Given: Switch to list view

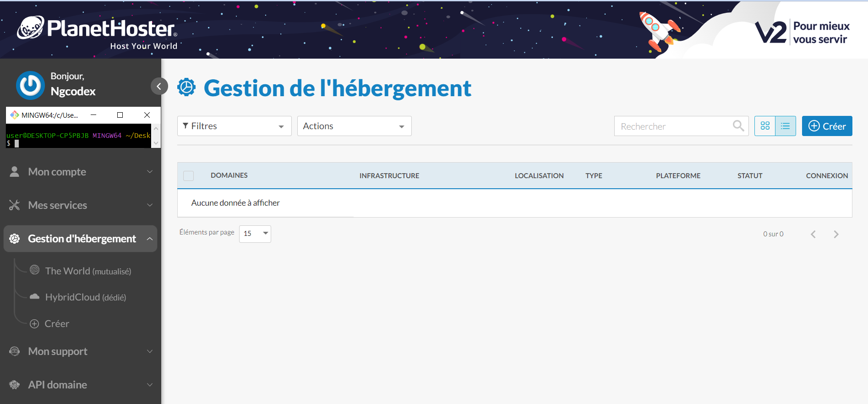Looking at the screenshot, I should (x=785, y=126).
